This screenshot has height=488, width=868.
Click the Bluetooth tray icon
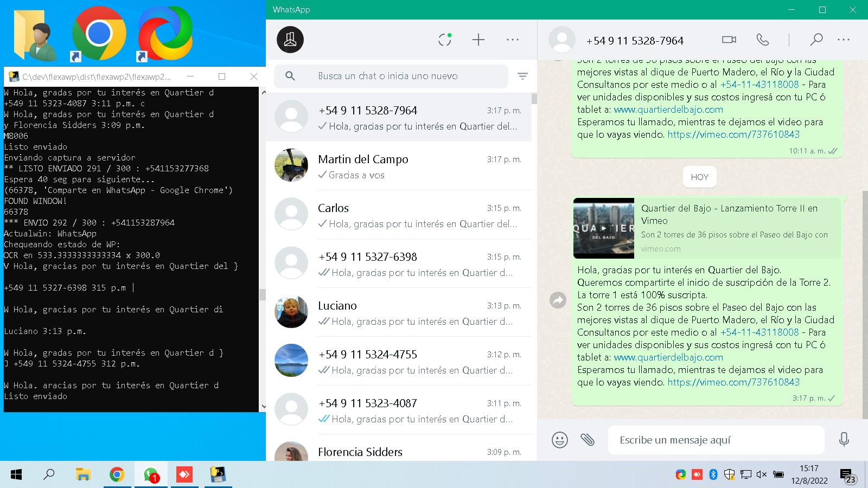[713, 474]
